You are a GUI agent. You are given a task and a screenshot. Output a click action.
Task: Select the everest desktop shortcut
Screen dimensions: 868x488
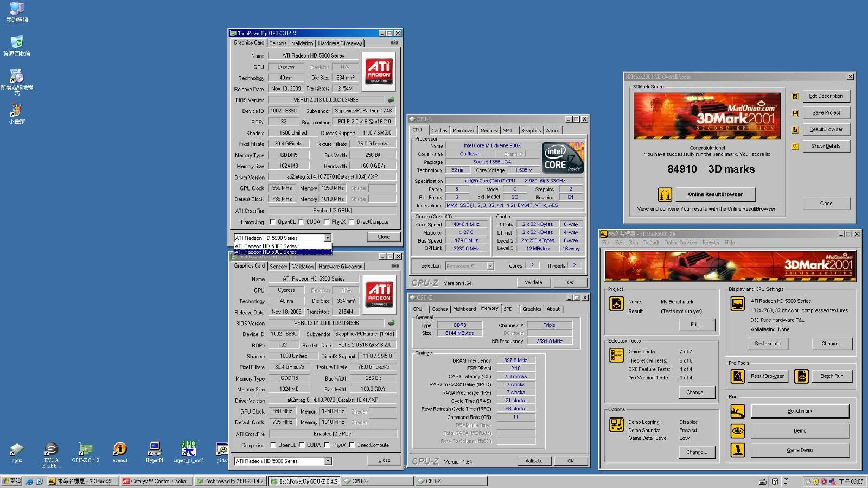coord(120,453)
